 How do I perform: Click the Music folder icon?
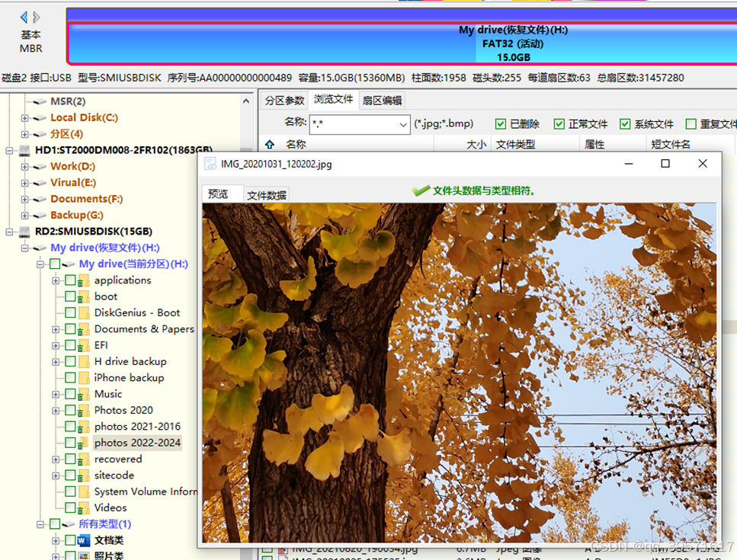pos(84,394)
